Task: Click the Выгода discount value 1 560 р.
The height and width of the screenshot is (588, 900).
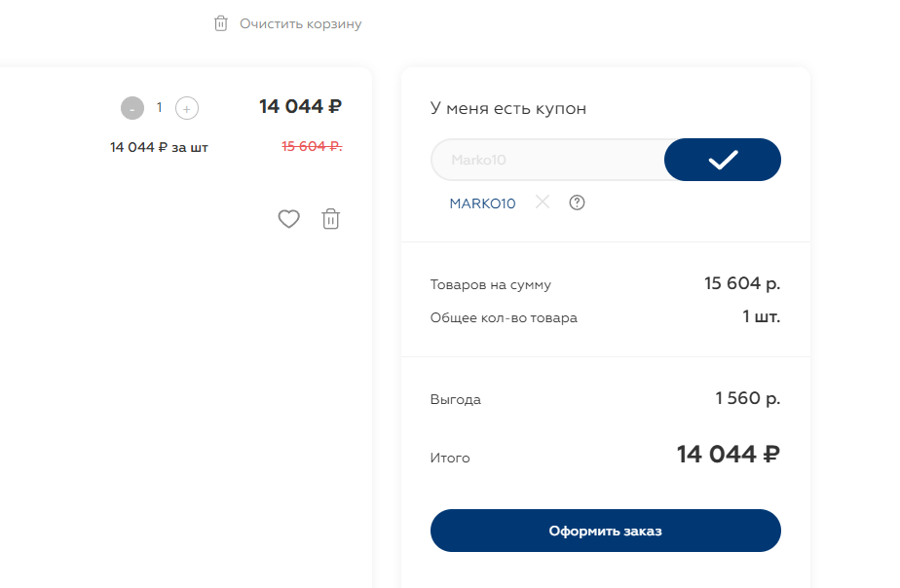Action: coord(747,398)
